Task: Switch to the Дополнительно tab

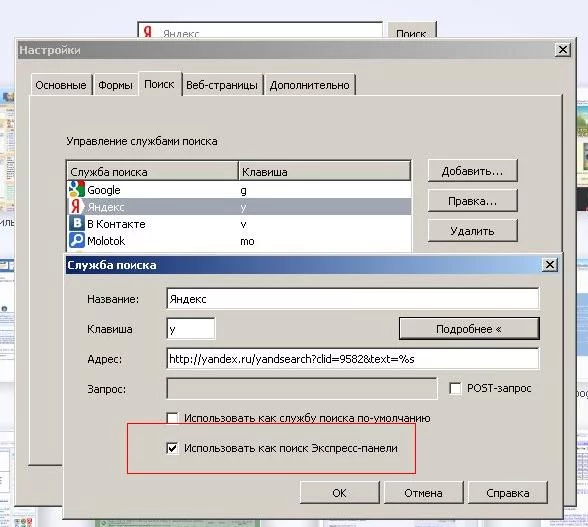Action: (309, 85)
